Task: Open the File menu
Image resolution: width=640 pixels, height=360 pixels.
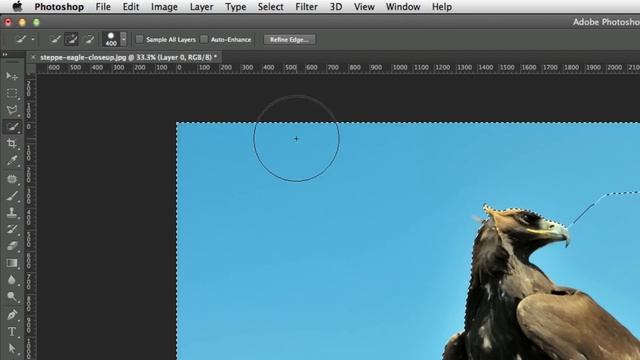Action: [103, 7]
